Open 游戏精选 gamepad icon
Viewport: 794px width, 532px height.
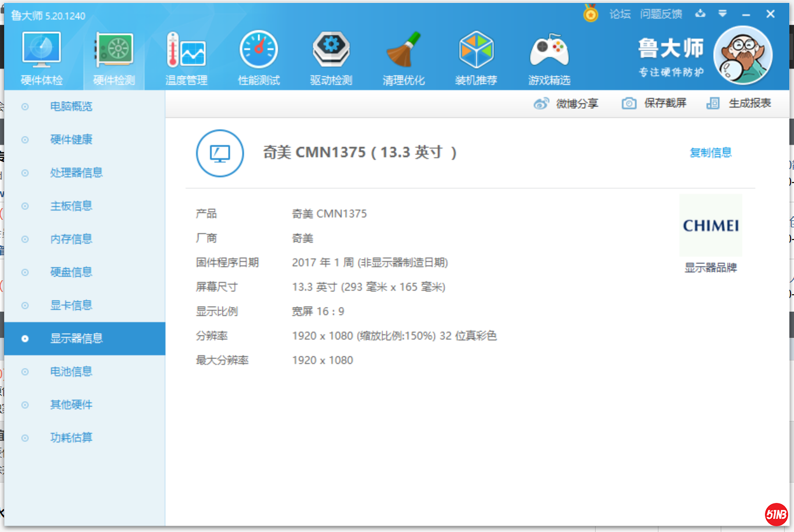pyautogui.click(x=549, y=51)
